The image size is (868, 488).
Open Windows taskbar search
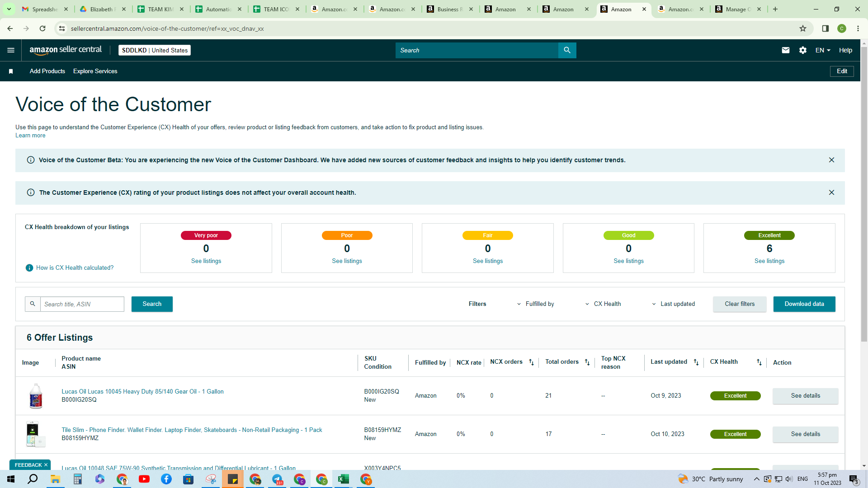[33, 479]
